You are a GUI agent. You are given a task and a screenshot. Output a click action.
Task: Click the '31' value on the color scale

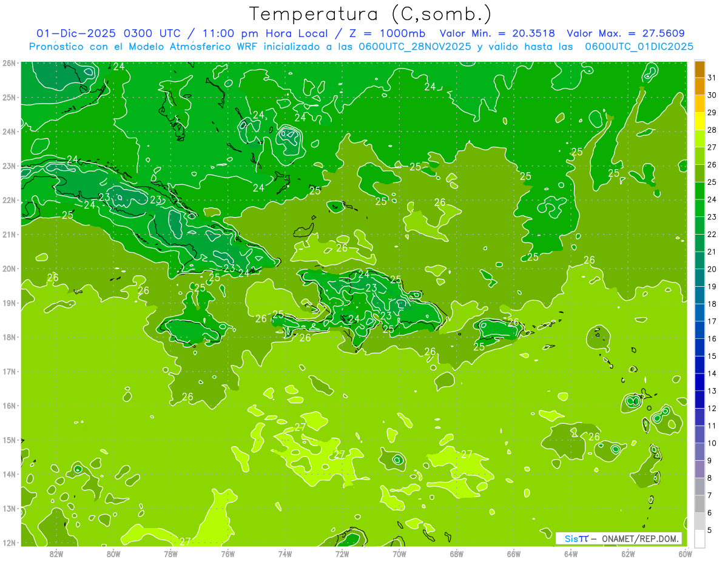(712, 78)
